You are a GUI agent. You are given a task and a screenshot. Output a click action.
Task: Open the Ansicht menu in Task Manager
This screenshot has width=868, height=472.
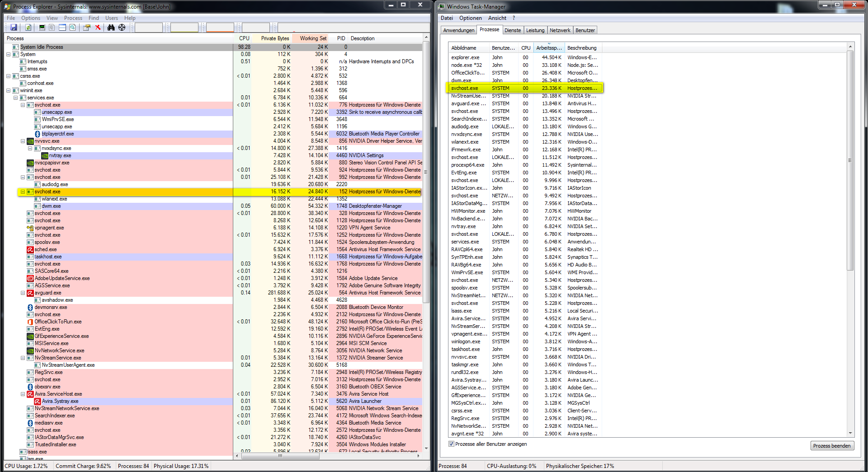[497, 18]
